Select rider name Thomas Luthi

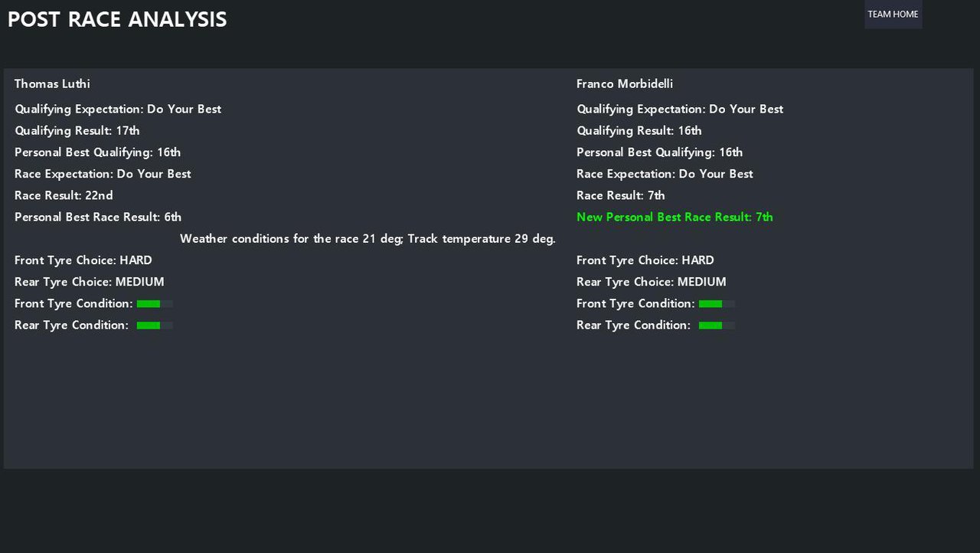pos(52,83)
